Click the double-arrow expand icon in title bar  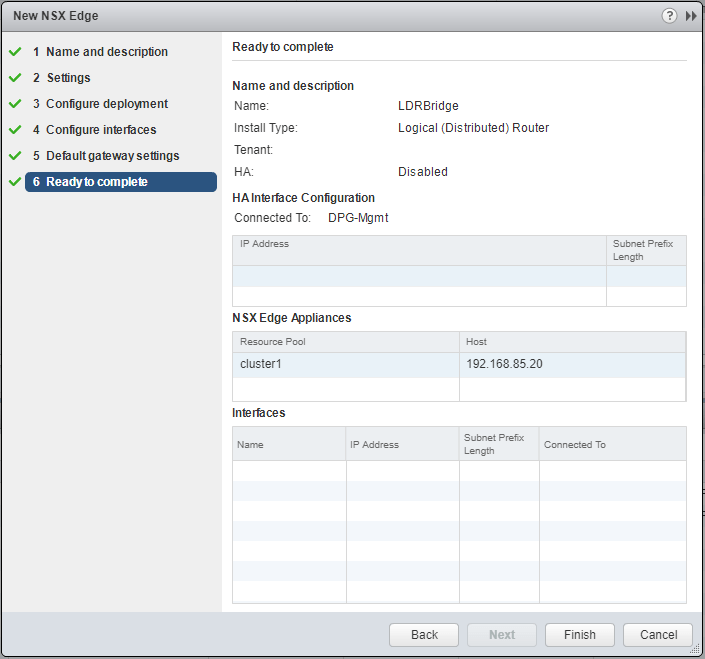tap(691, 16)
